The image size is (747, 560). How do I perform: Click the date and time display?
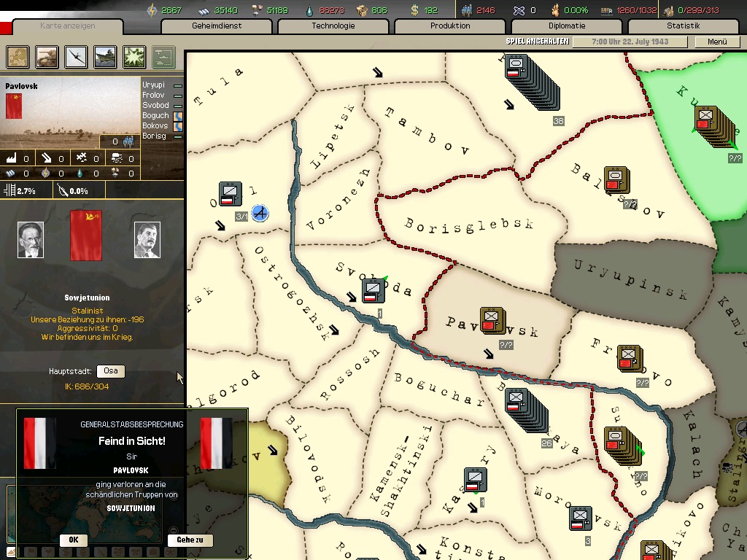pyautogui.click(x=630, y=42)
